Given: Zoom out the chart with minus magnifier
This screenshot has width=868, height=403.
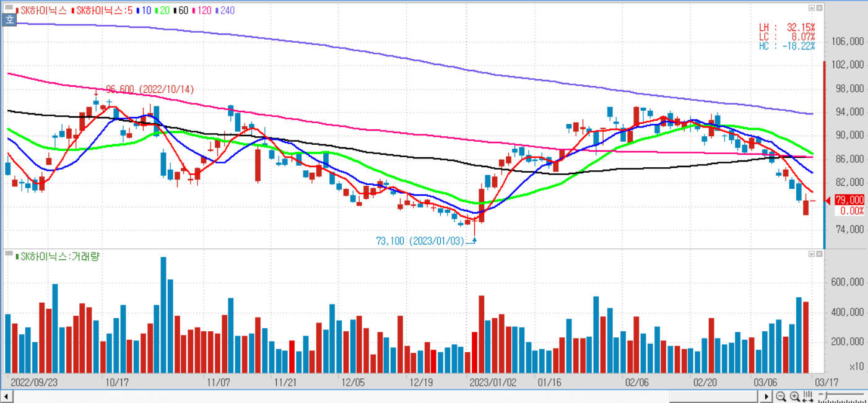Looking at the screenshot, I should point(781,396).
